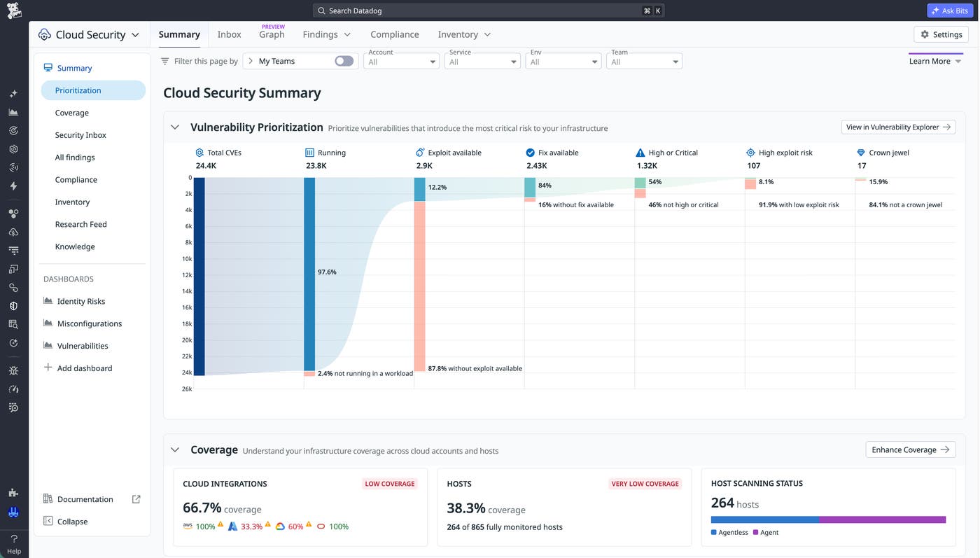Open the cloud dollar cost icon
The height and width of the screenshot is (558, 980).
point(13,232)
